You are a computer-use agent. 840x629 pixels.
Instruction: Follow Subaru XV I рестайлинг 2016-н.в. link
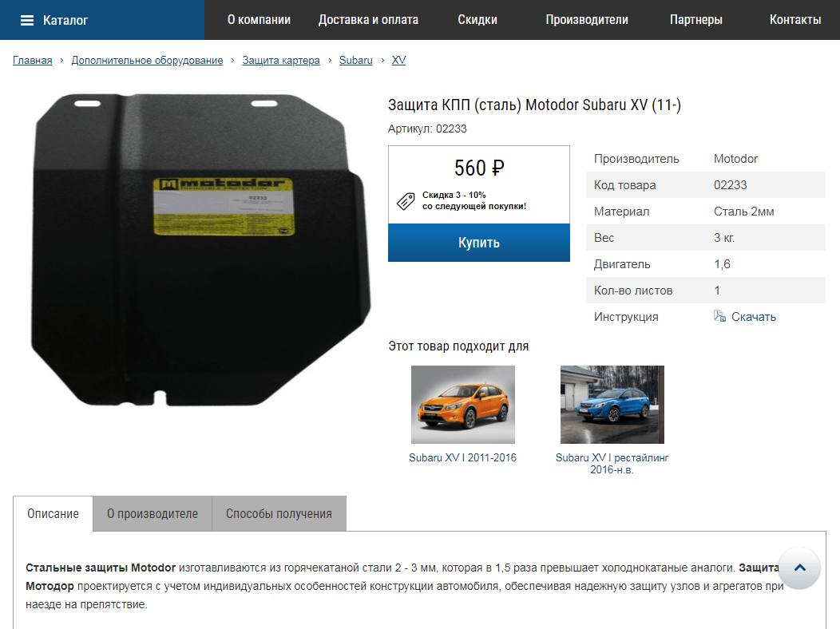tap(612, 464)
